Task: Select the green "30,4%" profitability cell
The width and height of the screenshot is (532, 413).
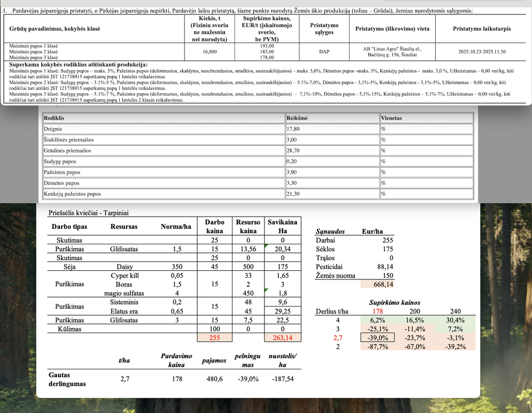Action: [455, 320]
